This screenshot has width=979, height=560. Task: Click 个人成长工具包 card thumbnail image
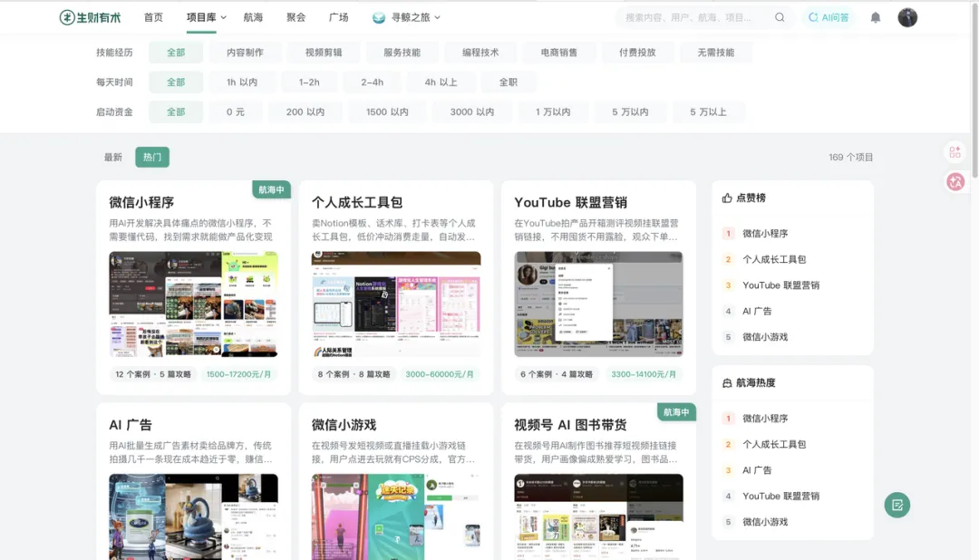click(396, 304)
